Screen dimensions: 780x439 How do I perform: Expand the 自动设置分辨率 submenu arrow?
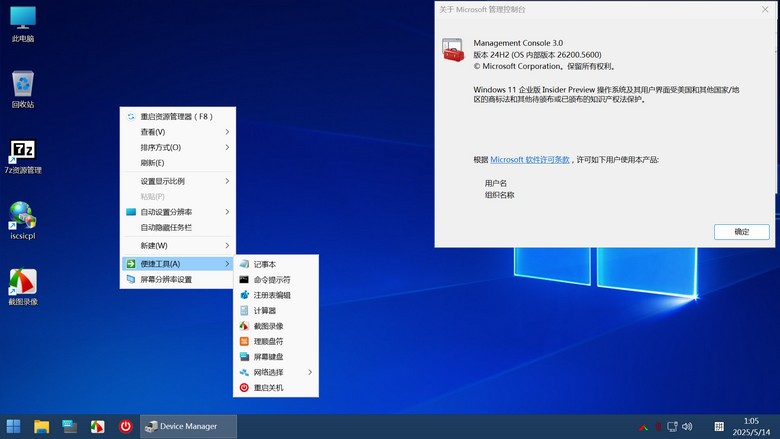point(227,212)
